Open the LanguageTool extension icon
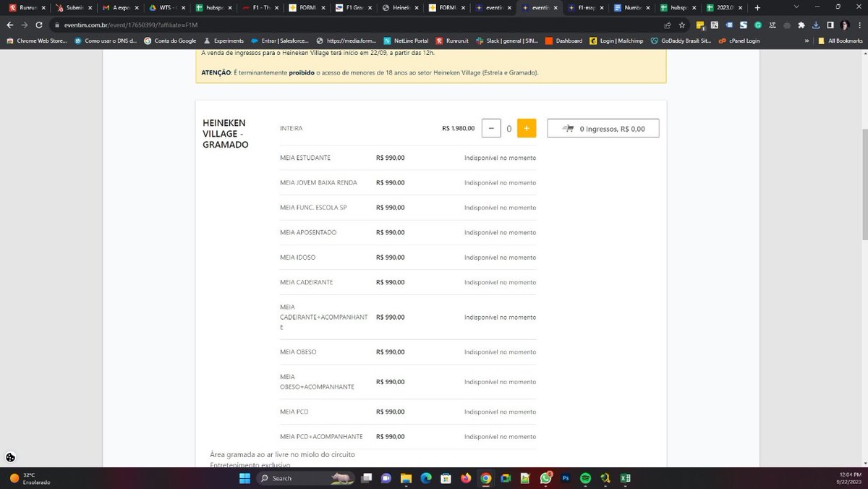868x489 pixels. [x=773, y=25]
